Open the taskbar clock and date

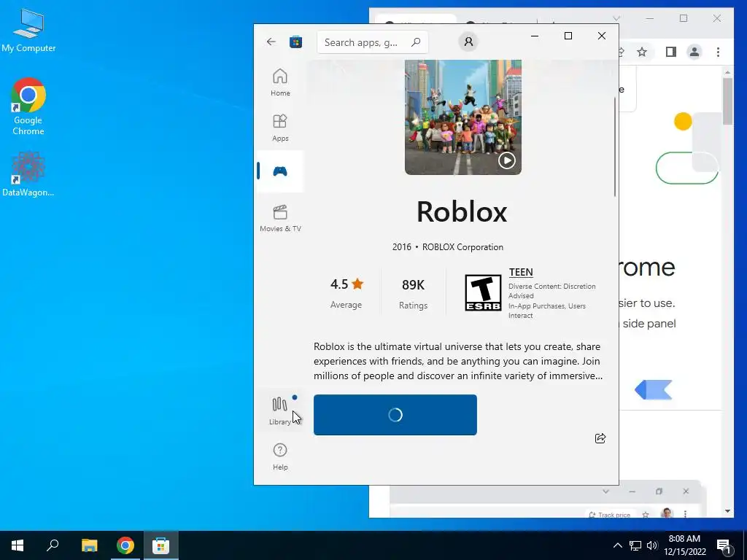684,545
